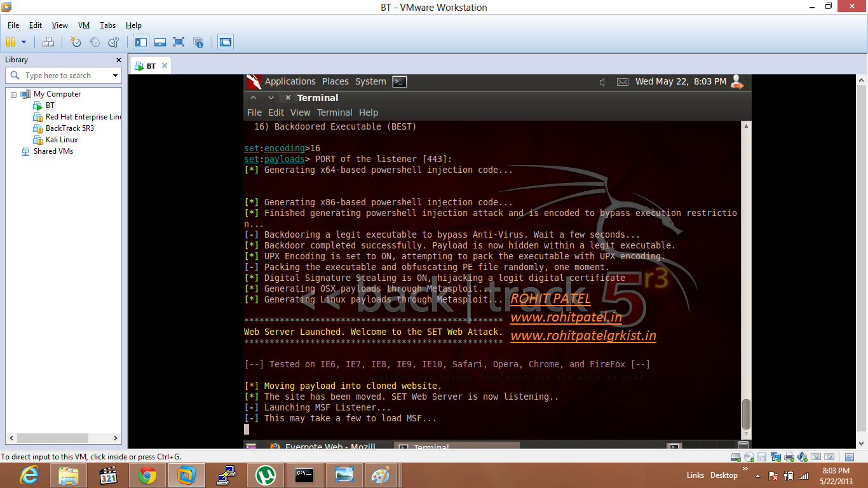Open the library search dropdown arrow

(115, 76)
